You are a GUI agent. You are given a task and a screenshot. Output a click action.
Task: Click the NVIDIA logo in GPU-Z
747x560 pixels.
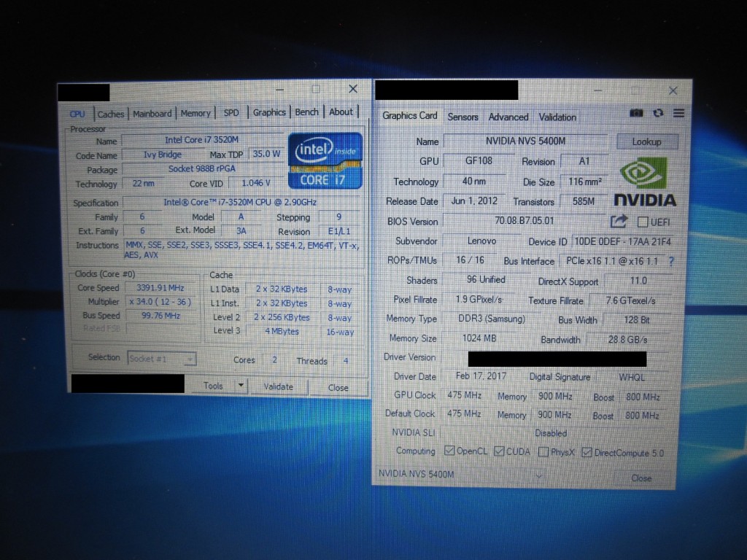[x=645, y=182]
